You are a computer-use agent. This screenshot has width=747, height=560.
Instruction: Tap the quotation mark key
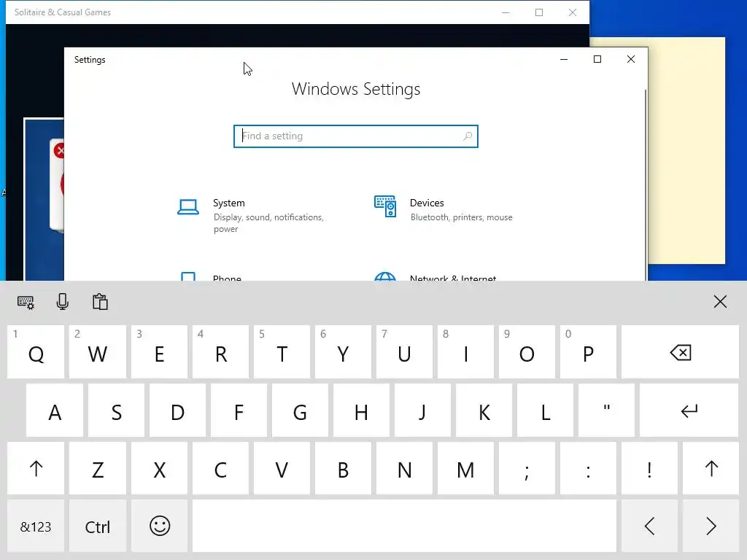pyautogui.click(x=606, y=411)
